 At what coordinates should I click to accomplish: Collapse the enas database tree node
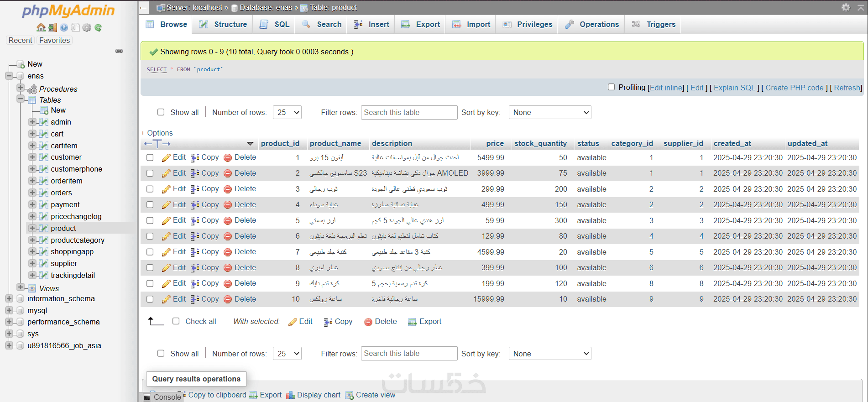point(9,76)
